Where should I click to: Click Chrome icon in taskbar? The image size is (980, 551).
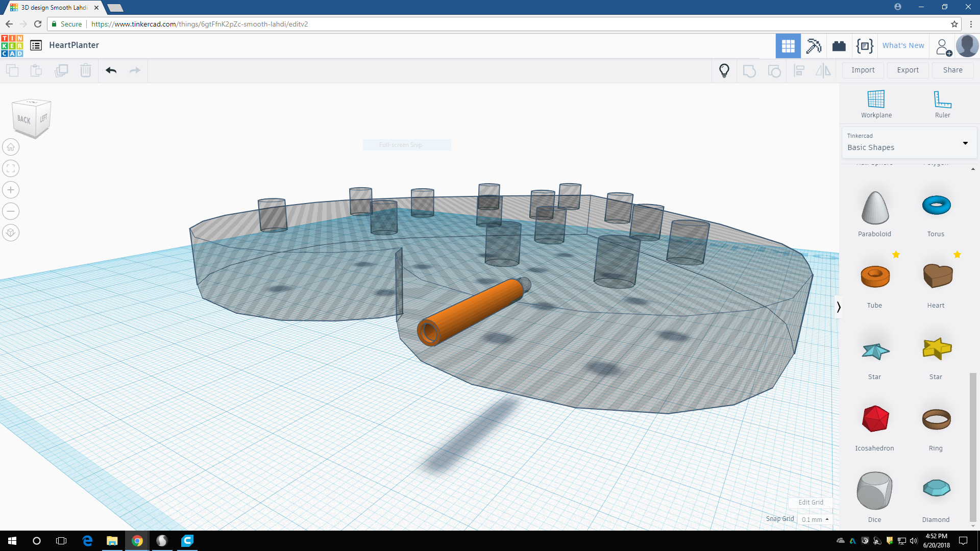click(x=137, y=541)
